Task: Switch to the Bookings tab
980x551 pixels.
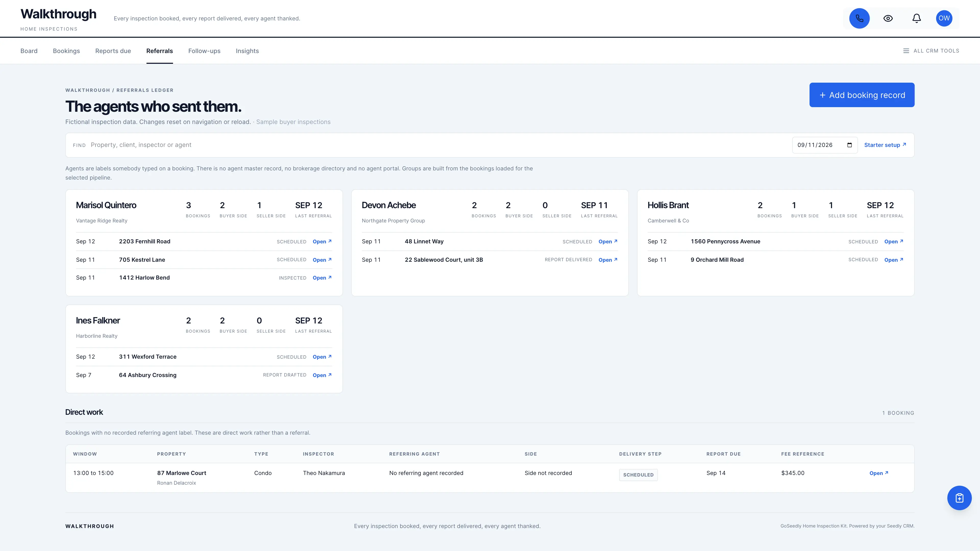Action: pyautogui.click(x=66, y=51)
